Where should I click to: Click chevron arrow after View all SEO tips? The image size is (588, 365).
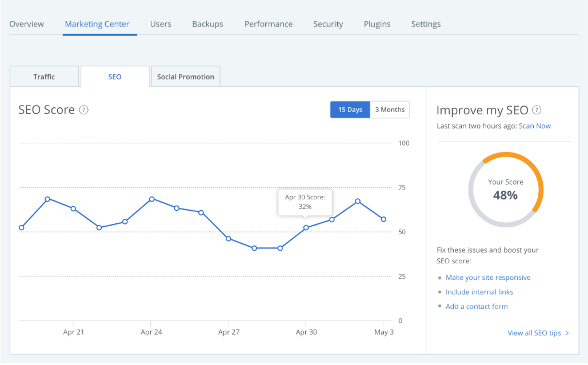(567, 333)
